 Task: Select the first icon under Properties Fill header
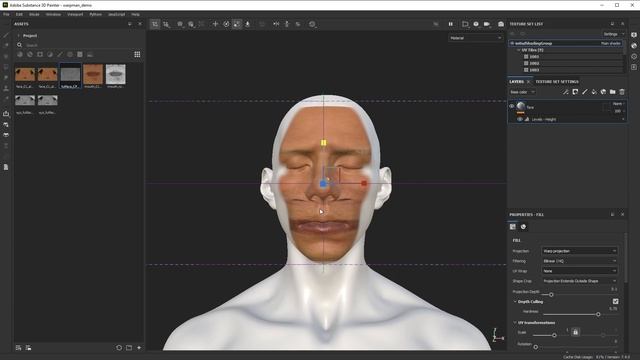(513, 227)
